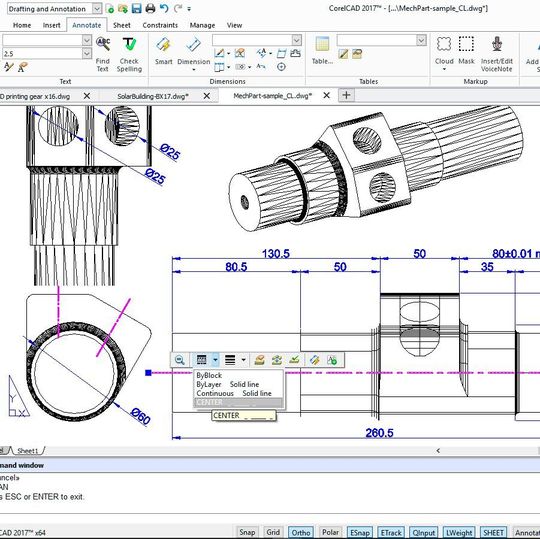Viewport: 540px width, 539px height.
Task: Click the Print icon
Action: [150, 9]
